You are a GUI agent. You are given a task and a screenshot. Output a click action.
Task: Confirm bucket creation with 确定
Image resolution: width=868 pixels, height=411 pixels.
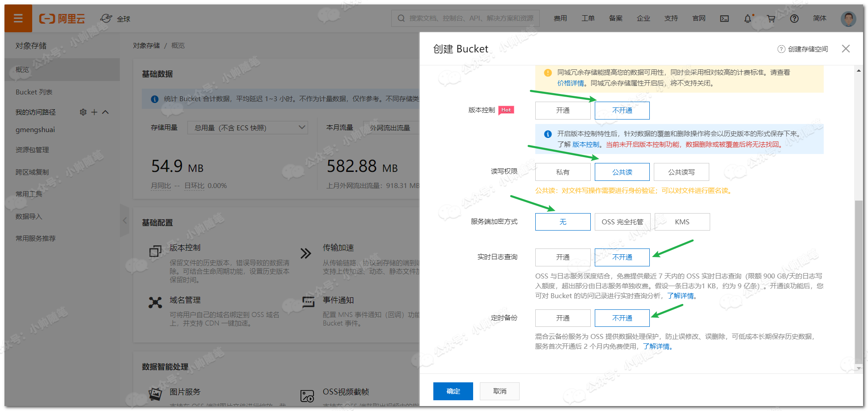pyautogui.click(x=453, y=391)
